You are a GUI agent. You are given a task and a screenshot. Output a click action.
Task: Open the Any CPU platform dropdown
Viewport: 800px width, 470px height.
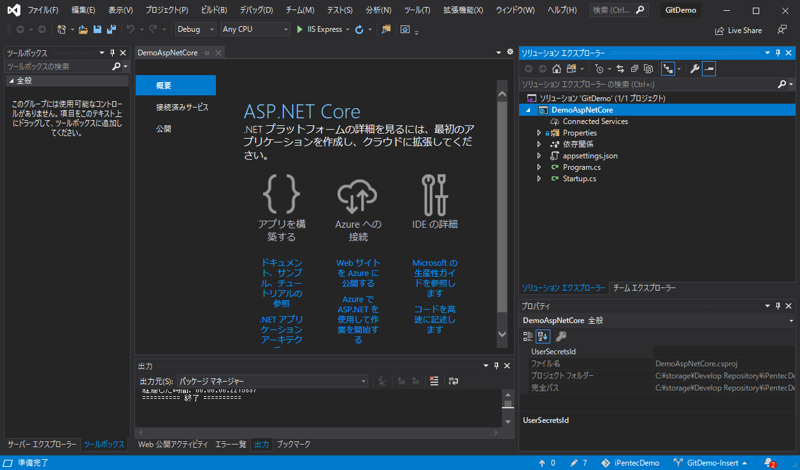tap(255, 30)
